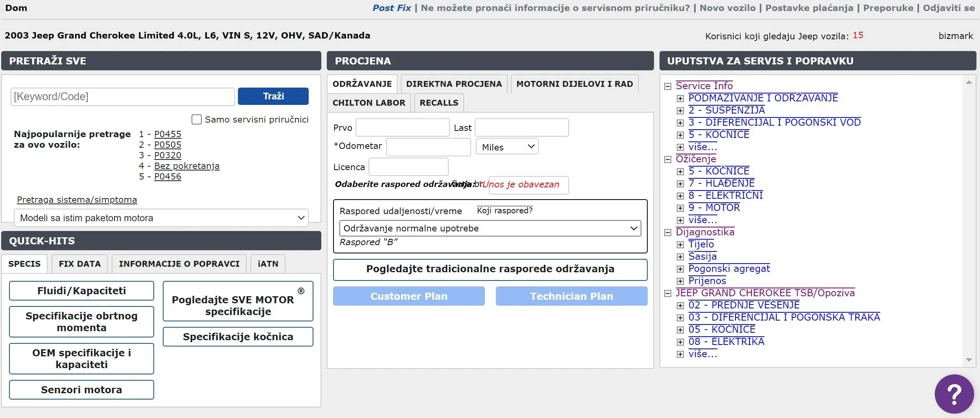Open Postavke plaćanja link
Screen dimensions: 980x418
(809, 8)
